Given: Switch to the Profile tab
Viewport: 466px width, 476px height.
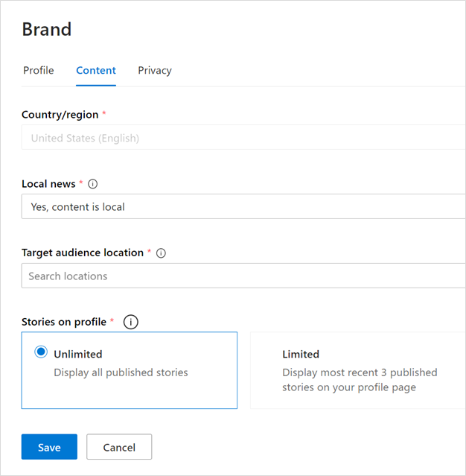Looking at the screenshot, I should coord(39,71).
